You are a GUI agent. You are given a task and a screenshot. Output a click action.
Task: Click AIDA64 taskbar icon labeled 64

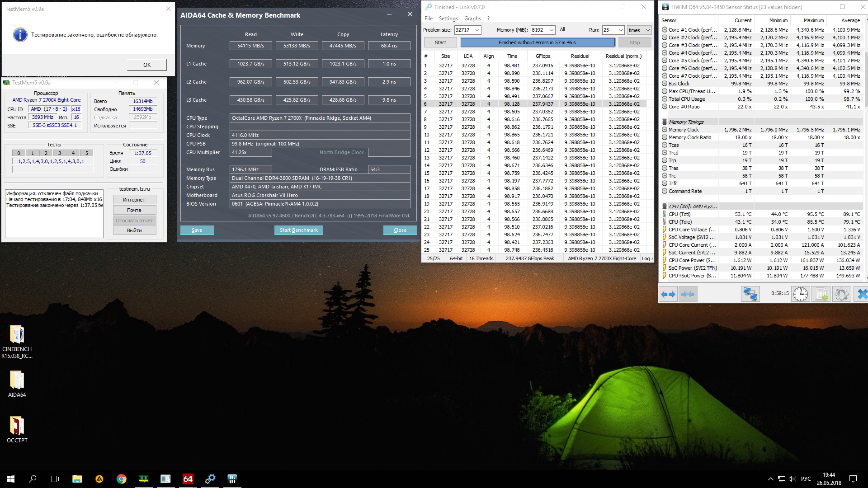pos(188,479)
